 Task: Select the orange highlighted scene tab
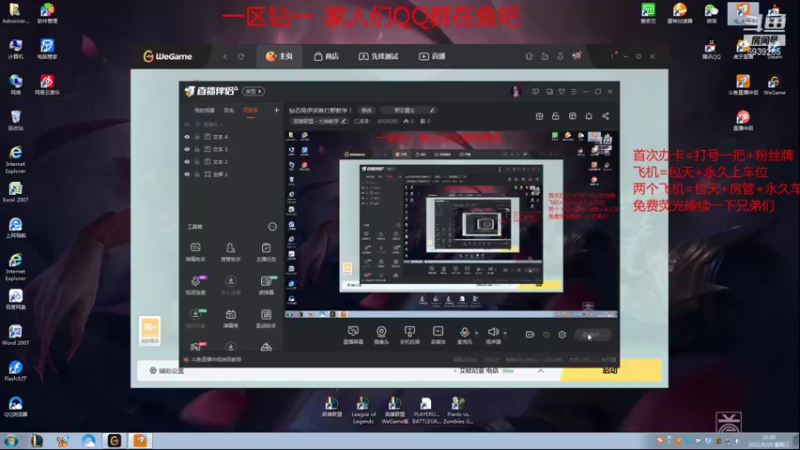pos(251,110)
